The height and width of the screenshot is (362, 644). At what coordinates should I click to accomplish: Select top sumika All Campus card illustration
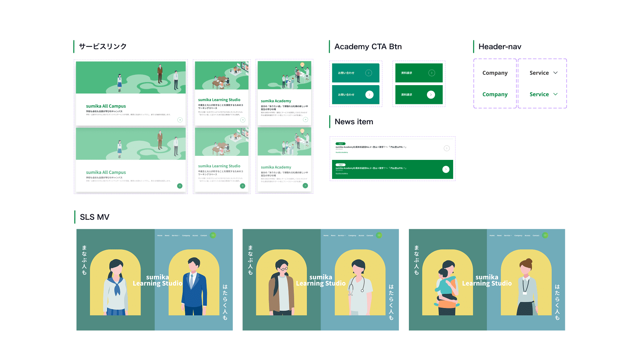[x=131, y=77]
